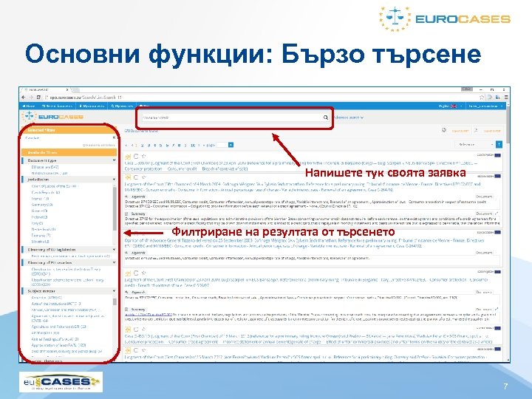This screenshot has width=532, height=399.
Task: Filter by EU case law document type
Action: pos(45,167)
